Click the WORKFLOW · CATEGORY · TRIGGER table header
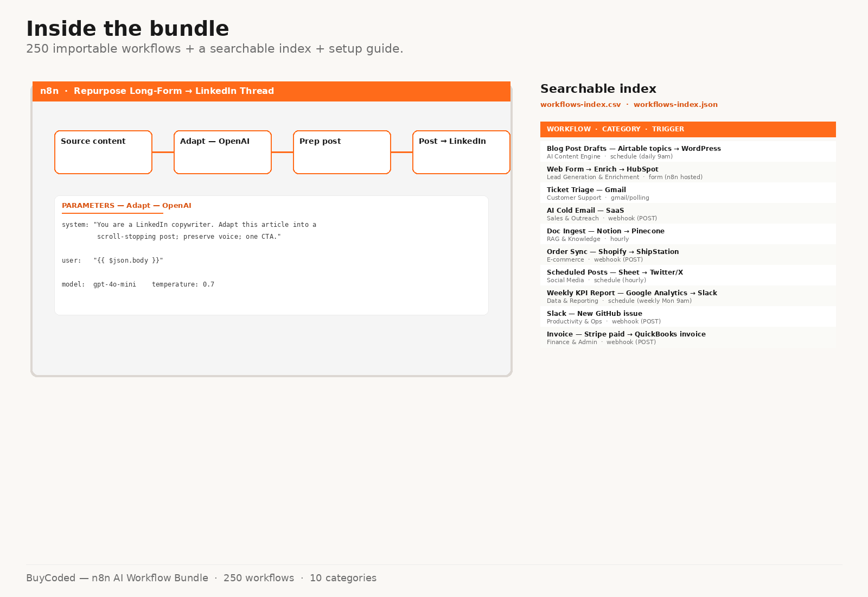Screen dimensions: 868x597 pos(688,129)
